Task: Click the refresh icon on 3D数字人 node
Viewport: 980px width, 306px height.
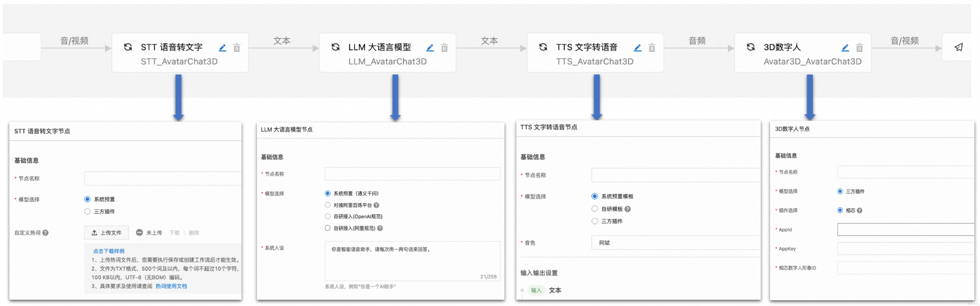Action: pos(751,47)
